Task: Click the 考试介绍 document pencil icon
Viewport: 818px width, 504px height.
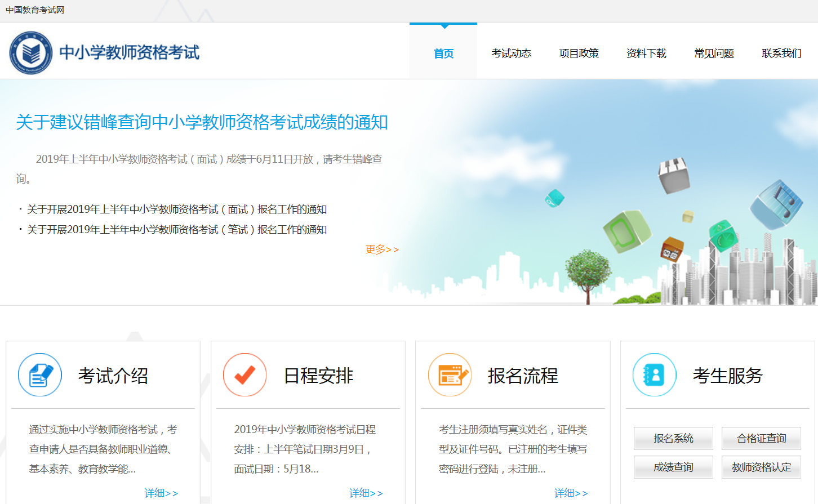Action: pyautogui.click(x=40, y=374)
